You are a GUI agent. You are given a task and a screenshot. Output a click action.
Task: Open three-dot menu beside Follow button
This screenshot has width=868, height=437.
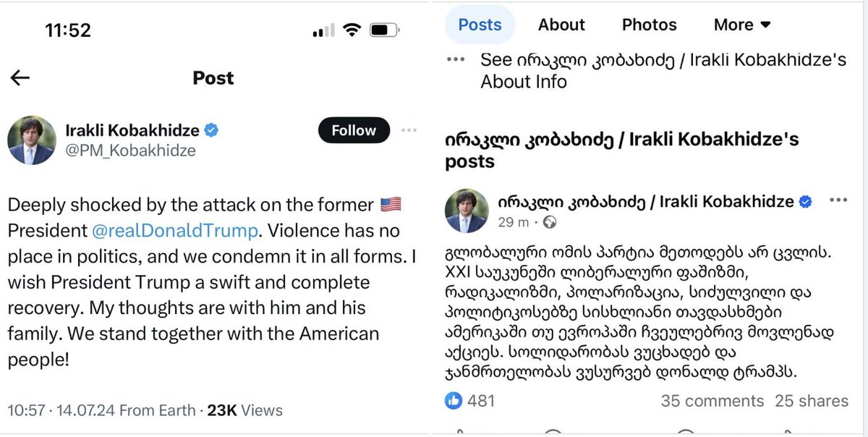[409, 131]
